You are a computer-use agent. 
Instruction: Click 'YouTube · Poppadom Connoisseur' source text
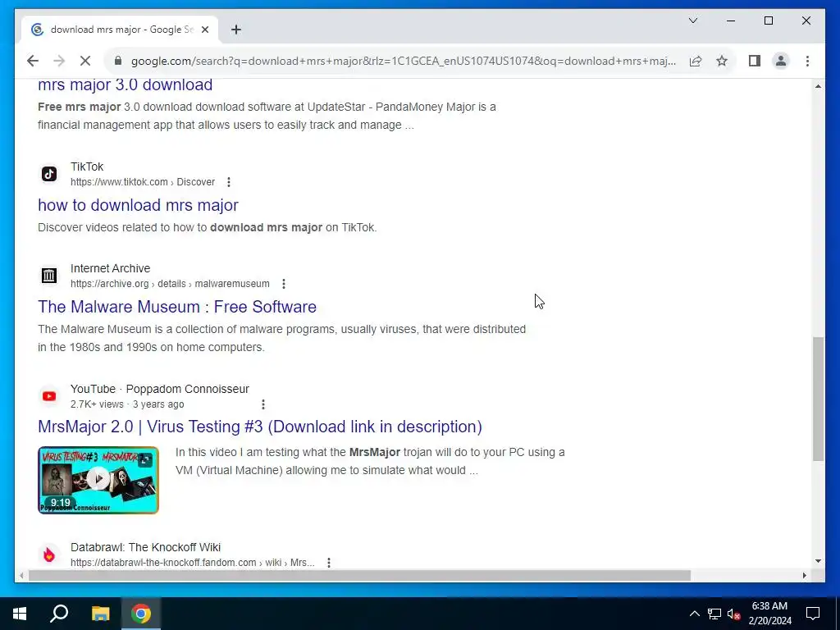click(x=160, y=389)
